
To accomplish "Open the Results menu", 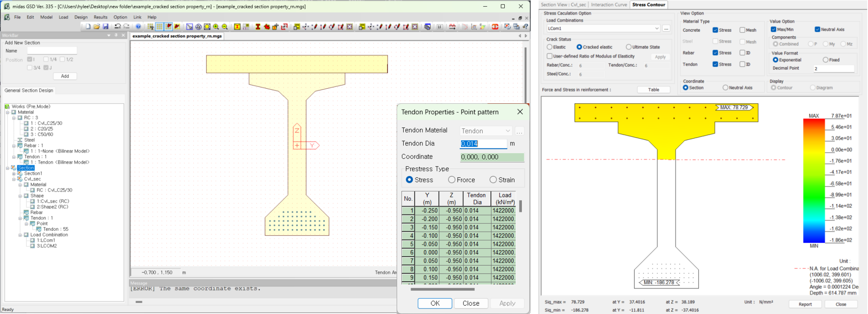I will 101,17.
